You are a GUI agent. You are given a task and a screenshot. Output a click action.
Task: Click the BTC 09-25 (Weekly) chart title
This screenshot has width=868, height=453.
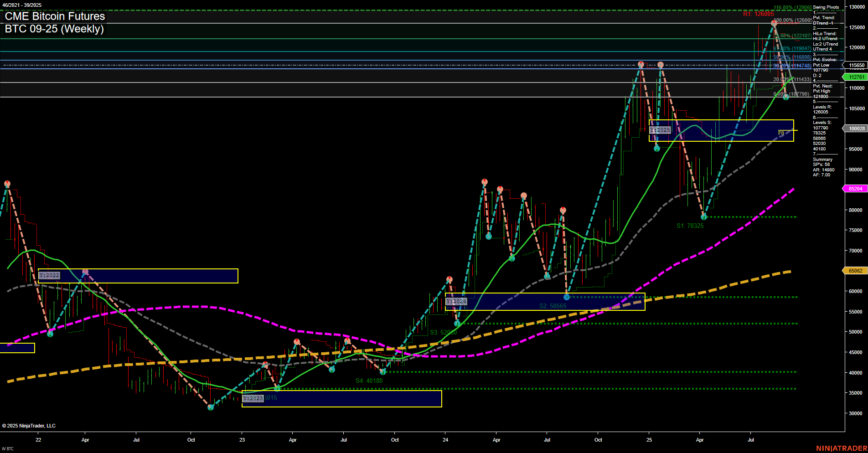[x=54, y=29]
